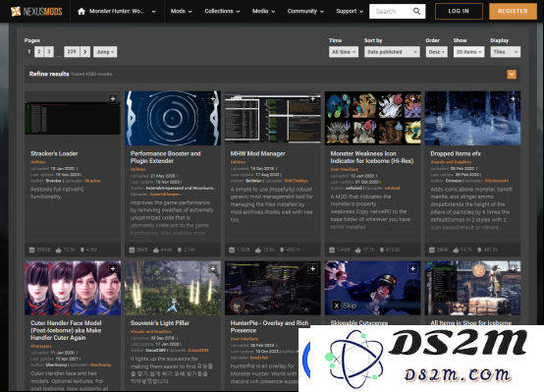Open the Dropped Items efx title link
Viewport: 544px width, 392px height.
456,153
